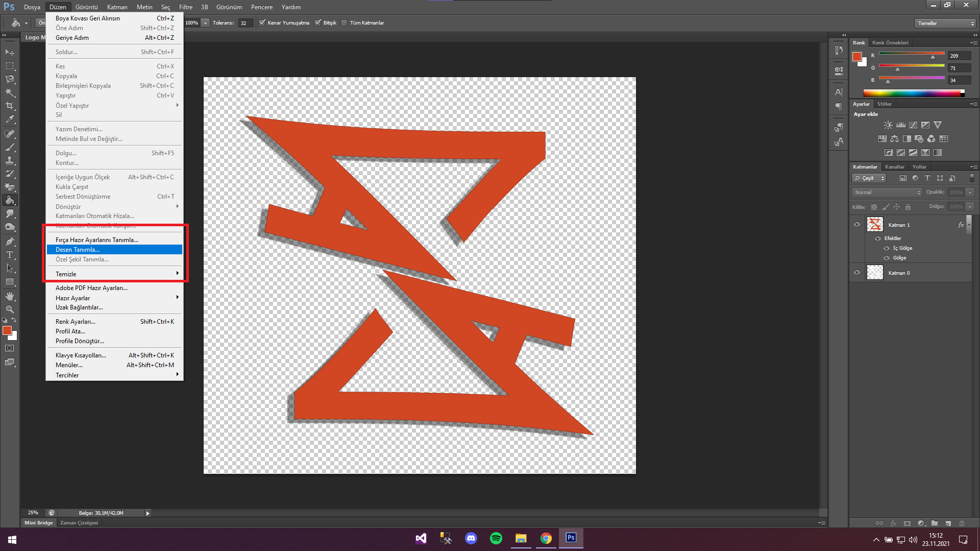Select the Brush tool
The height and width of the screenshot is (551, 980).
click(10, 147)
